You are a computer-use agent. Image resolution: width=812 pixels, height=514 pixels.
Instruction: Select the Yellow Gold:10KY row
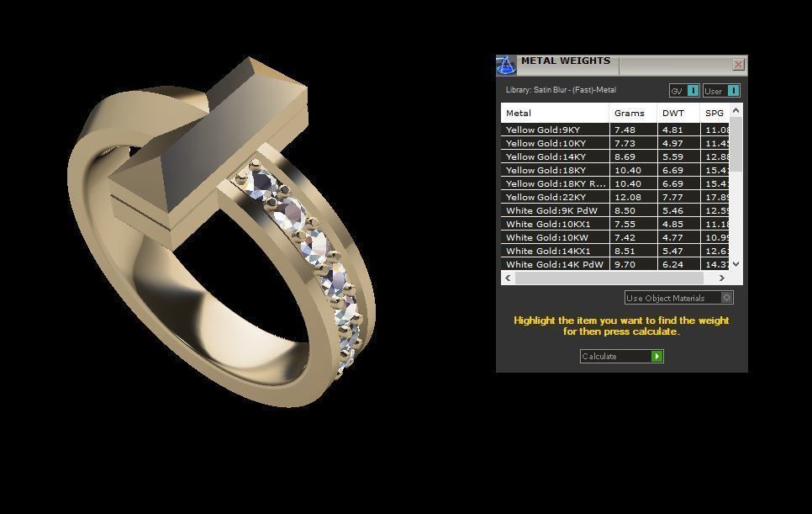coord(614,143)
